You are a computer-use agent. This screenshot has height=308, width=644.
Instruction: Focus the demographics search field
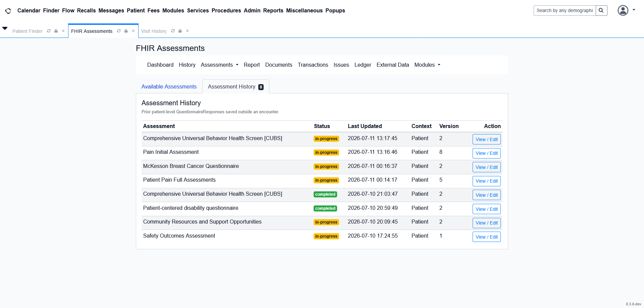point(565,10)
